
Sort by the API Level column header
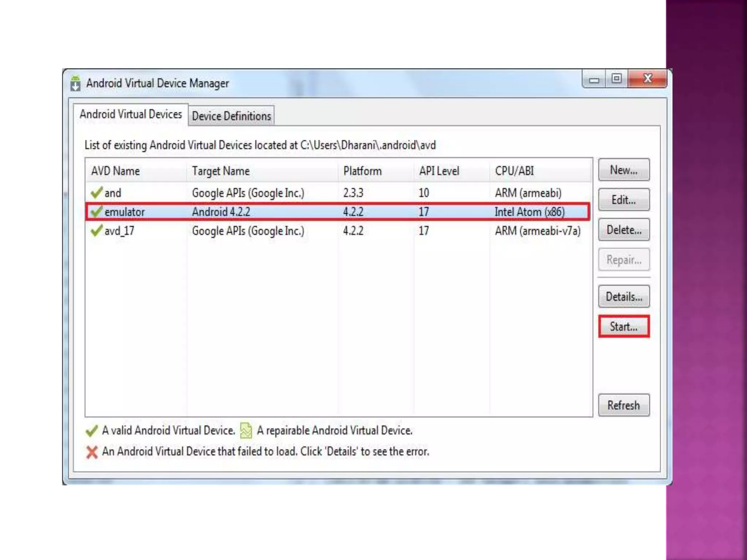pos(439,171)
